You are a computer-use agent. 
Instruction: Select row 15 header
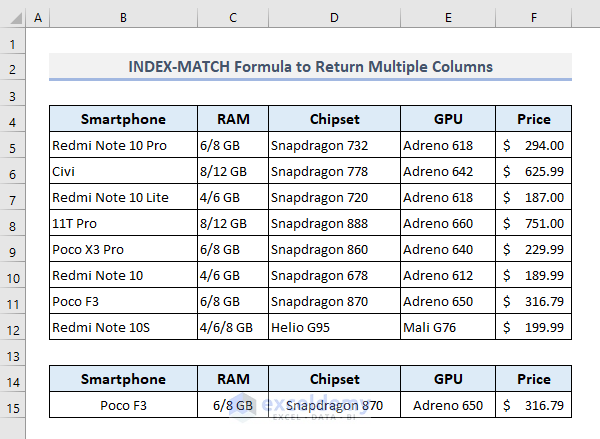pos(13,406)
